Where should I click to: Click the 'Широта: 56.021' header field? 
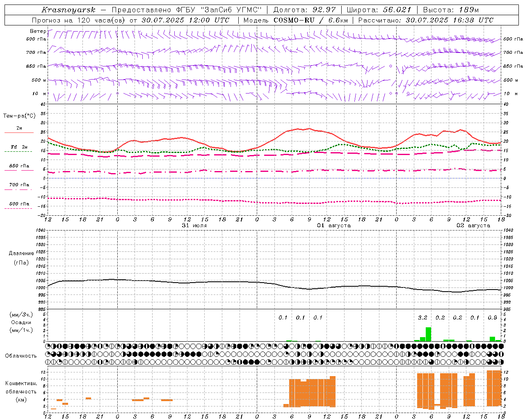click(379, 10)
